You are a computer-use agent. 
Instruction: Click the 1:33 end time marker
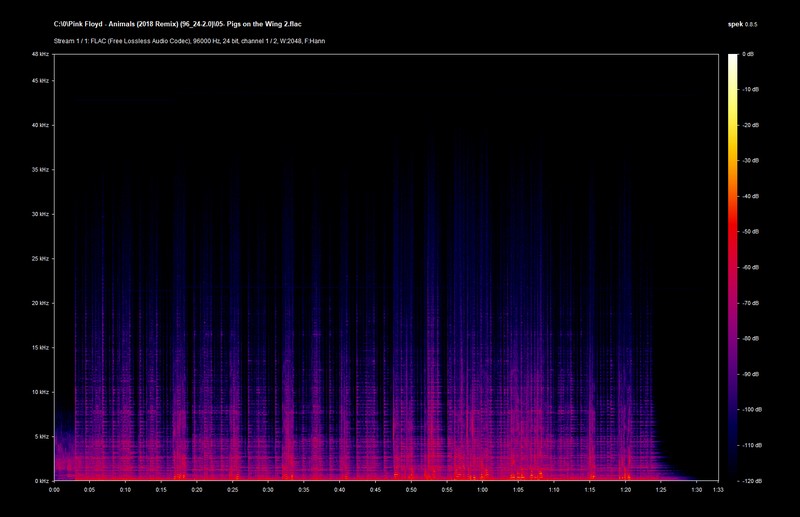[x=717, y=490]
